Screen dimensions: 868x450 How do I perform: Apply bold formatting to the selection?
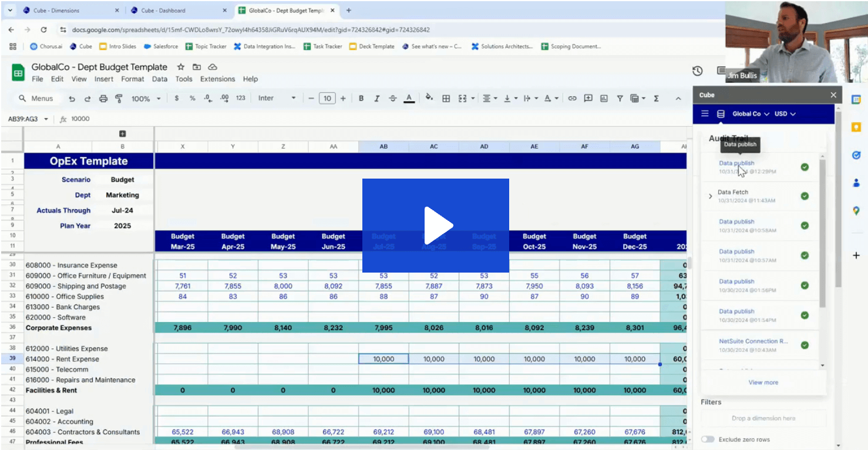click(x=361, y=98)
